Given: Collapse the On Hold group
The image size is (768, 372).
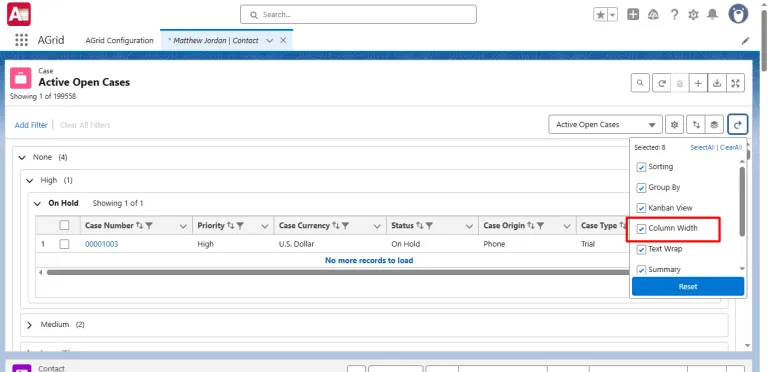Looking at the screenshot, I should [37, 204].
